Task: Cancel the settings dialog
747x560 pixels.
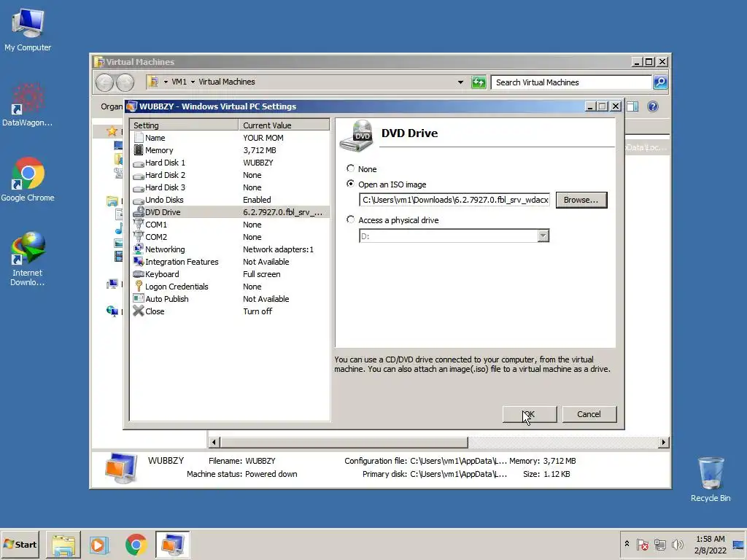Action: [589, 414]
